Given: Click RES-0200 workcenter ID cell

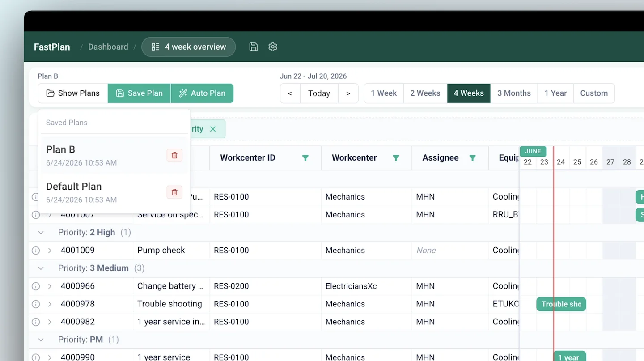Looking at the screenshot, I should 265,286.
